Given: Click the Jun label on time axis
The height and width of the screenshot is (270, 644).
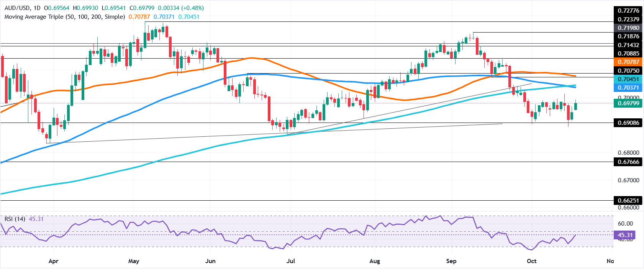Looking at the screenshot, I should pos(210,261).
